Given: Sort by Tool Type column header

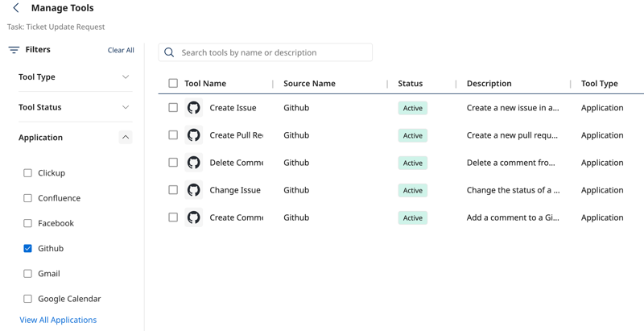Looking at the screenshot, I should 599,84.
